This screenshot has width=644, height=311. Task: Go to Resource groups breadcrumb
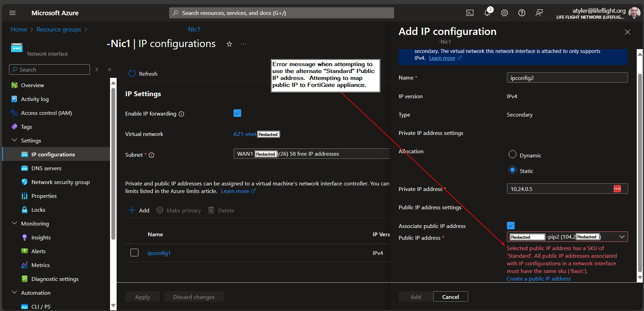(59, 29)
